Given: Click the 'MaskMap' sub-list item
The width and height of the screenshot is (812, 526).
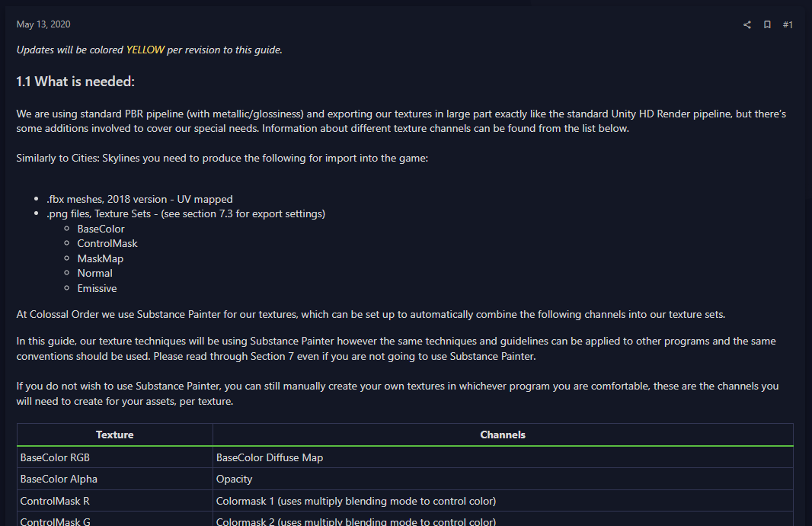Looking at the screenshot, I should click(100, 258).
